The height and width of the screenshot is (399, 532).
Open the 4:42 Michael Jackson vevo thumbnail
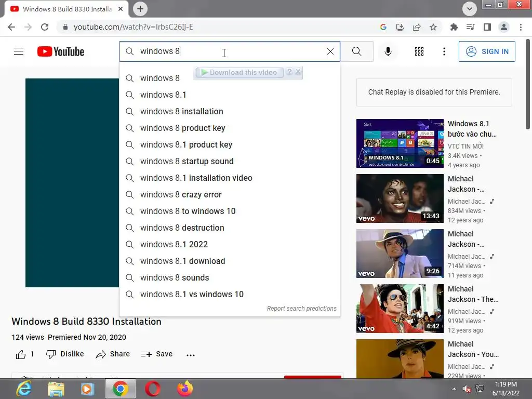pos(400,309)
